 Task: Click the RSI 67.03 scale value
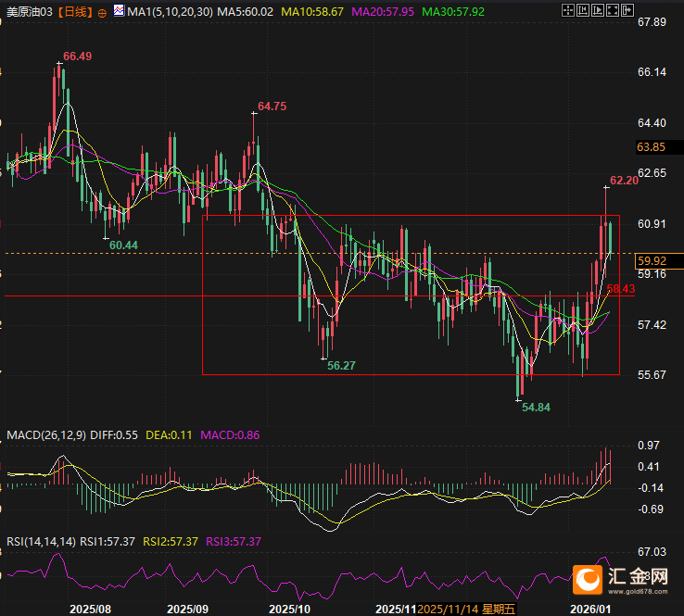[x=652, y=552]
